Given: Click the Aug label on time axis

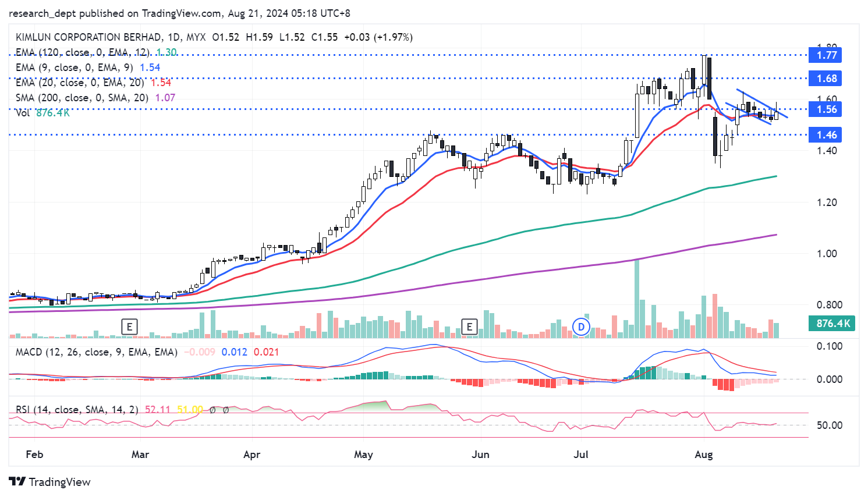Looking at the screenshot, I should pos(703,455).
